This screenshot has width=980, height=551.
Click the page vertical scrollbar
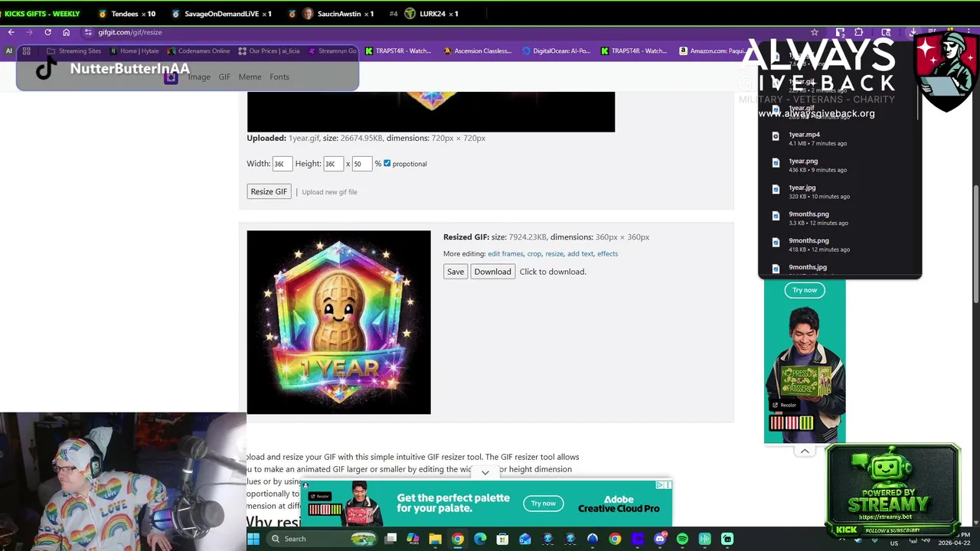(975, 245)
